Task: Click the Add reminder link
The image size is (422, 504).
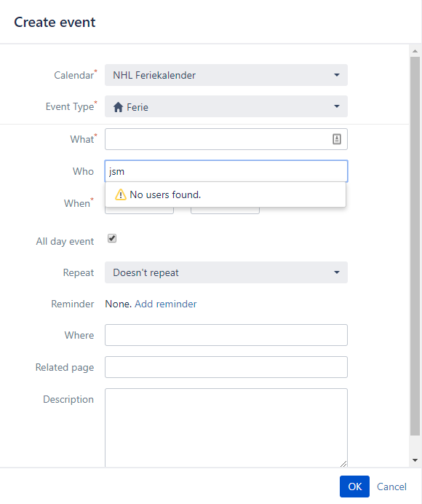Action: coord(165,304)
